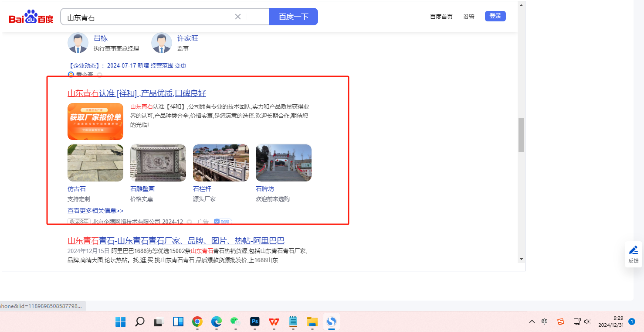Open the 石栏杆 railing thumbnail

[x=221, y=163]
